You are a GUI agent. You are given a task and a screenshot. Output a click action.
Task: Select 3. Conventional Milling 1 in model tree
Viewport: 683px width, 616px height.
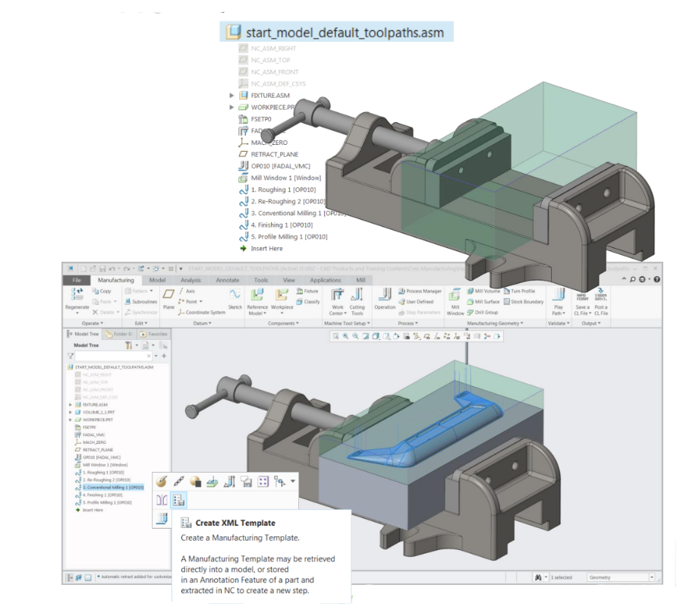pos(113,487)
